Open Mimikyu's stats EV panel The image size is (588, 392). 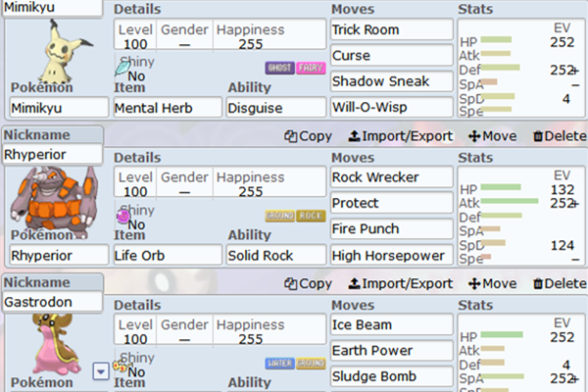[x=522, y=69]
